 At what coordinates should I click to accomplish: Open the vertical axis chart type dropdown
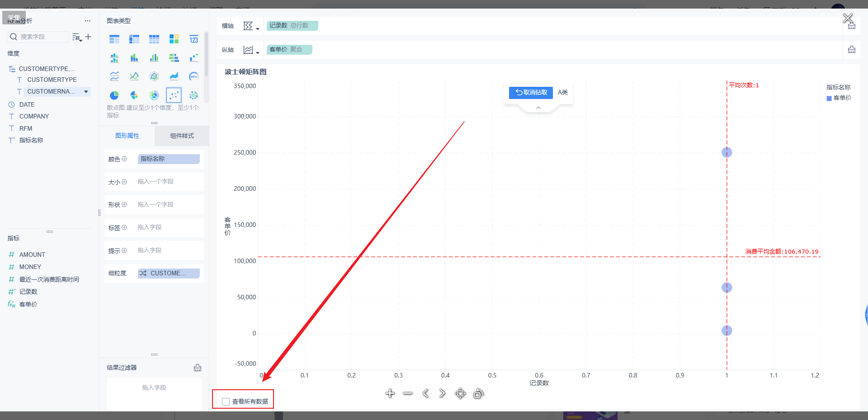(252, 50)
